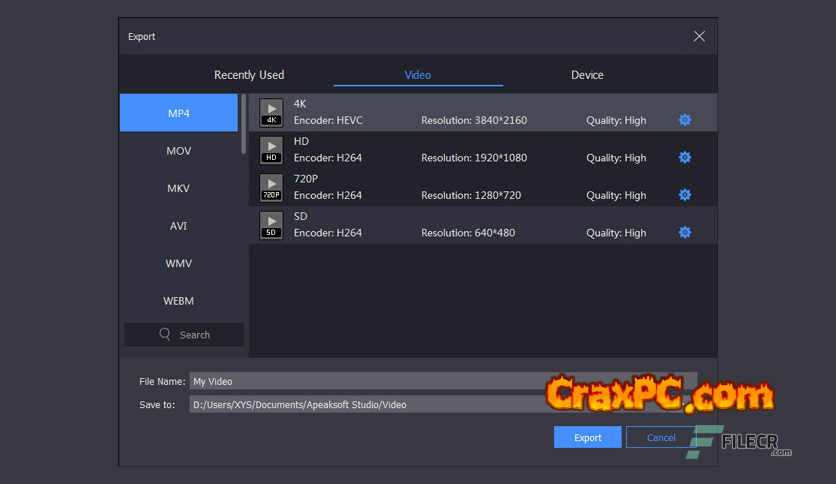Click the SD video format icon
The image size is (836, 484).
(271, 225)
